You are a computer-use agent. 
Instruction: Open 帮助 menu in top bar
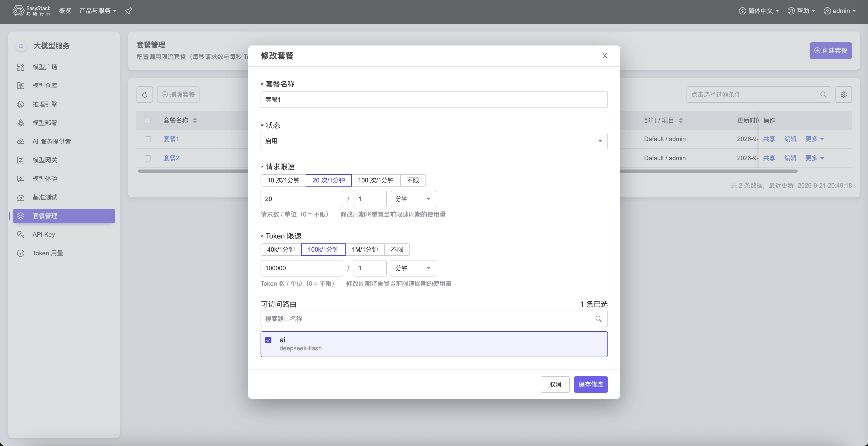(x=801, y=11)
